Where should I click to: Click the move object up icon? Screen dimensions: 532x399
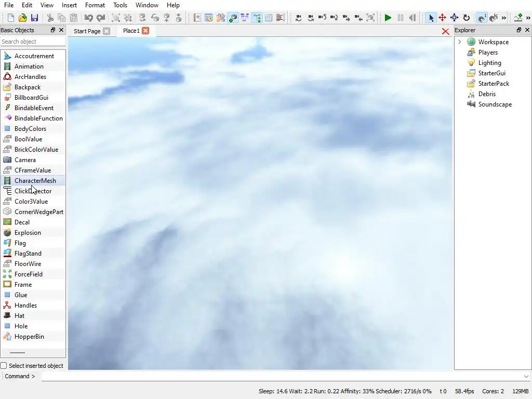[167, 18]
